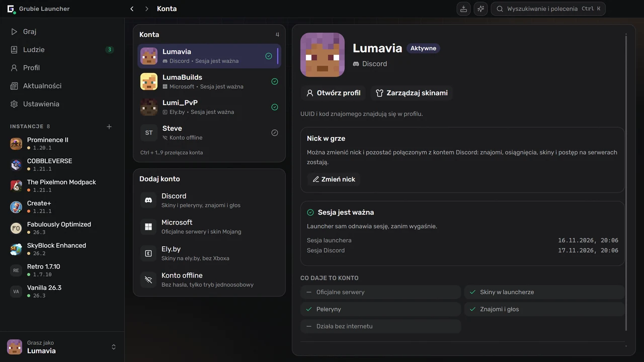Click the sparkle icon next to search
The height and width of the screenshot is (362, 644).
(x=480, y=9)
